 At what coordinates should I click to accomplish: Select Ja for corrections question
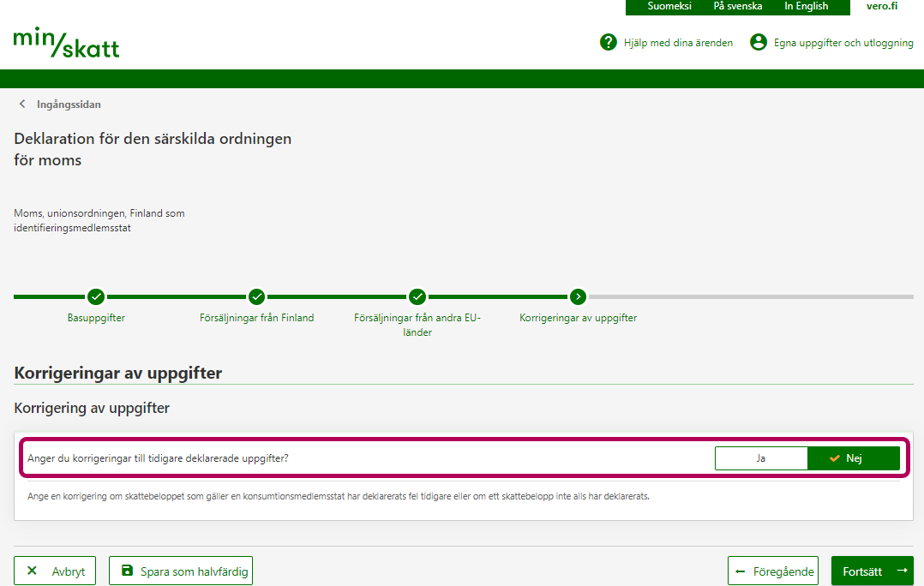coord(761,458)
